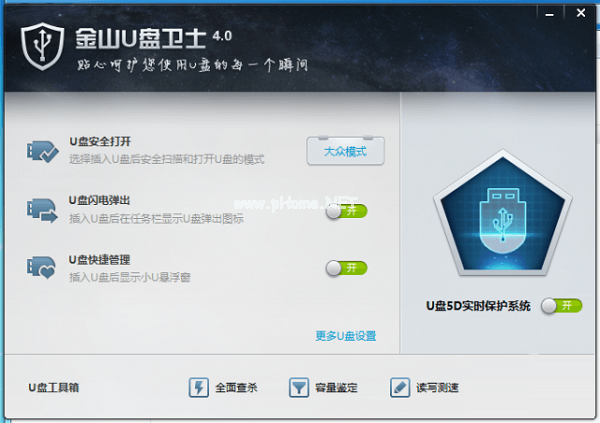
Task: Click the U盘快捷管理 heart drive icon
Action: (x=41, y=268)
